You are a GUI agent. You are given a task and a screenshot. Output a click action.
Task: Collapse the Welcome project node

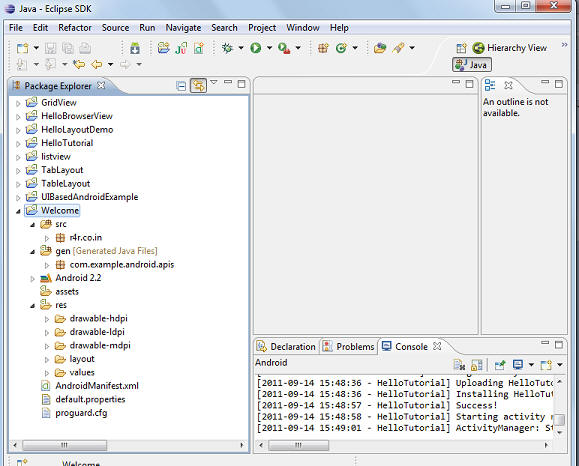[x=18, y=212]
